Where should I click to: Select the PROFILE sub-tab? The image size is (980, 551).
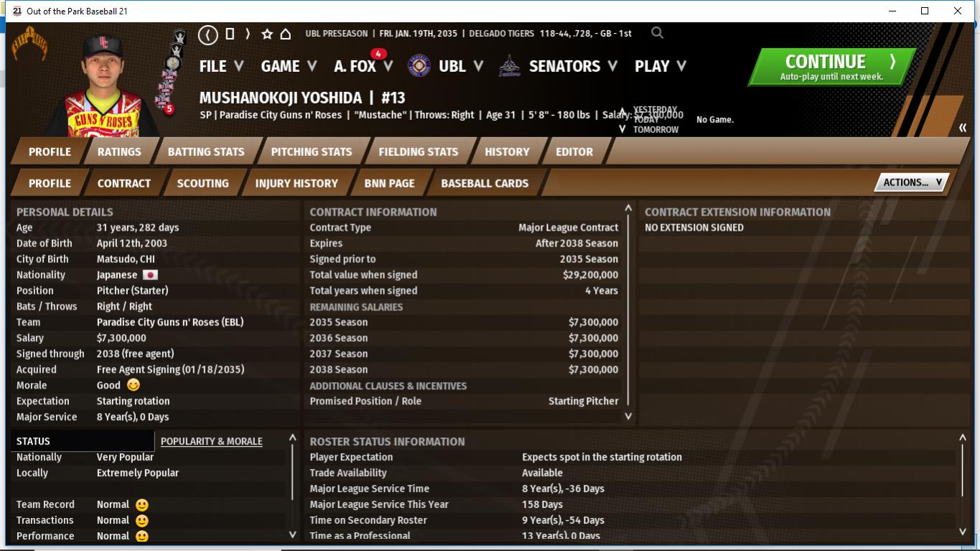pos(50,183)
